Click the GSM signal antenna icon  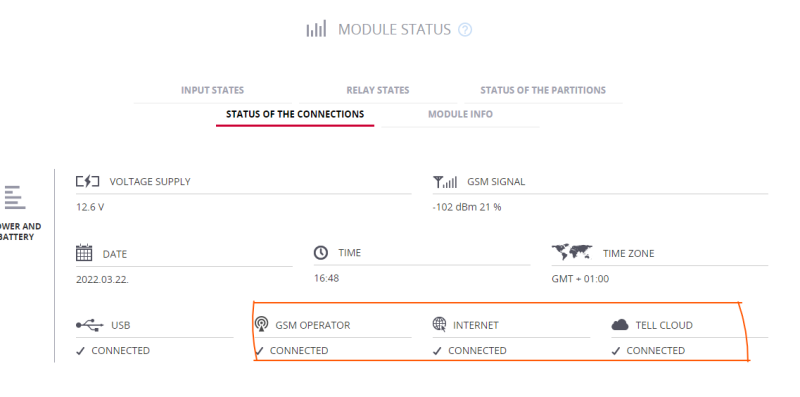click(x=445, y=182)
